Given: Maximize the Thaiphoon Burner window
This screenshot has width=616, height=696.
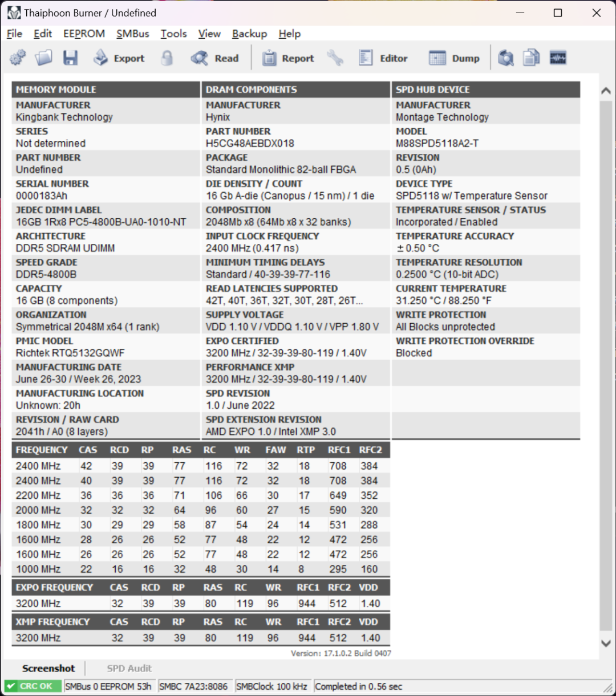Looking at the screenshot, I should 558,13.
